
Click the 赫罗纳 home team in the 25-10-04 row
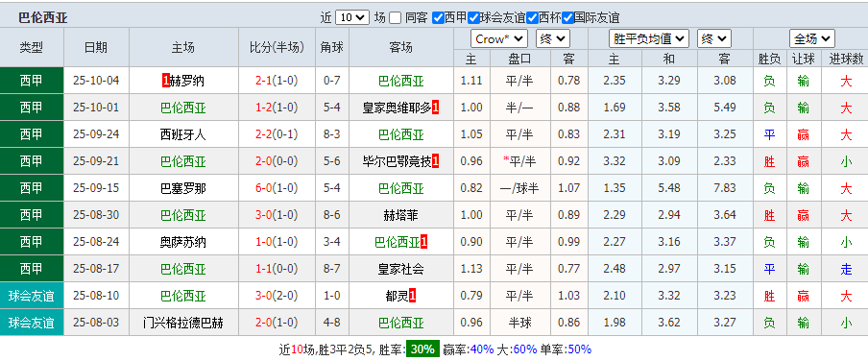pos(187,81)
